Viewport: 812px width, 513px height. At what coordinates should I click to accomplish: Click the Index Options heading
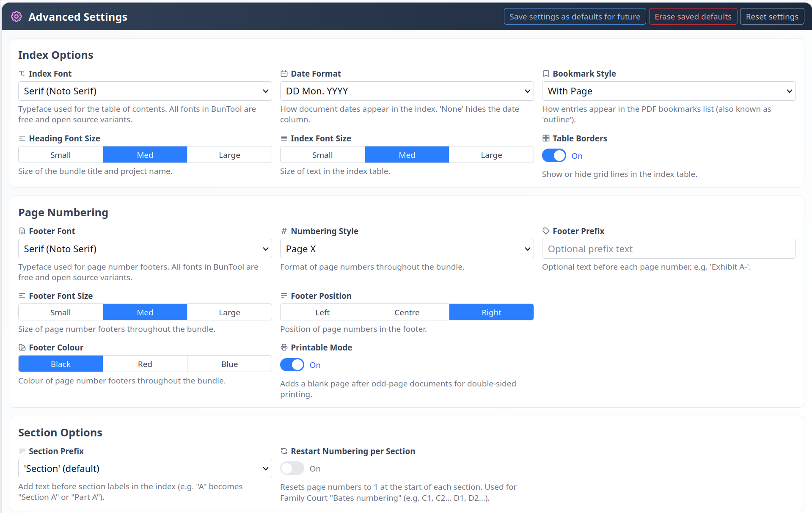pos(55,55)
